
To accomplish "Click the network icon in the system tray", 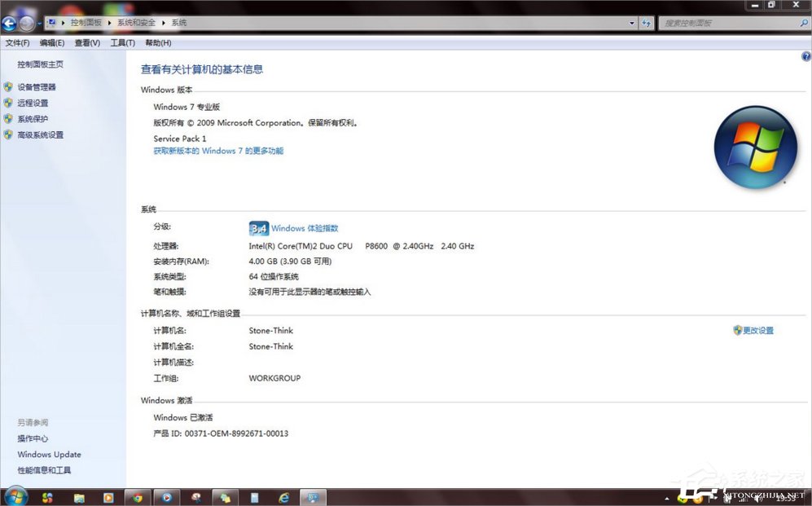I will 743,498.
